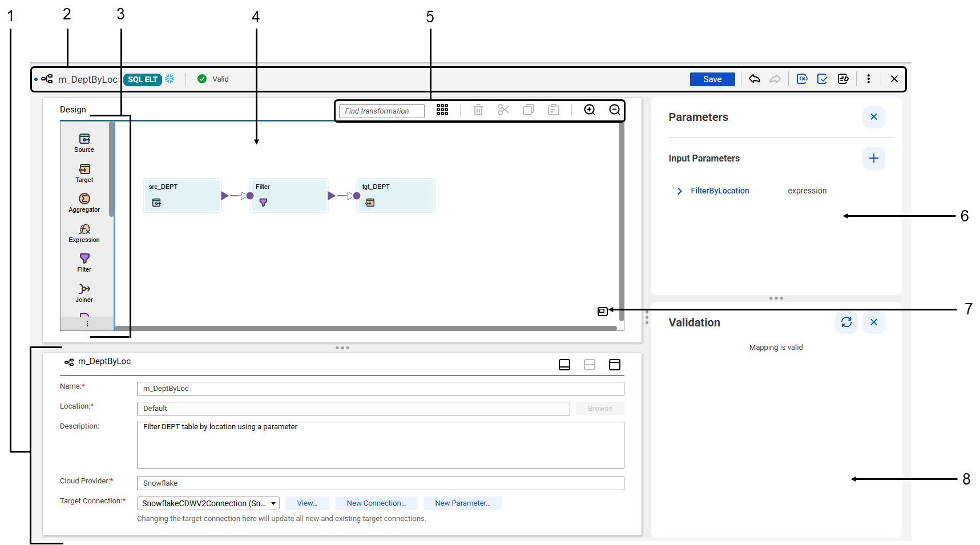The height and width of the screenshot is (545, 980).
Task: Refresh the Validation panel
Action: (x=846, y=322)
